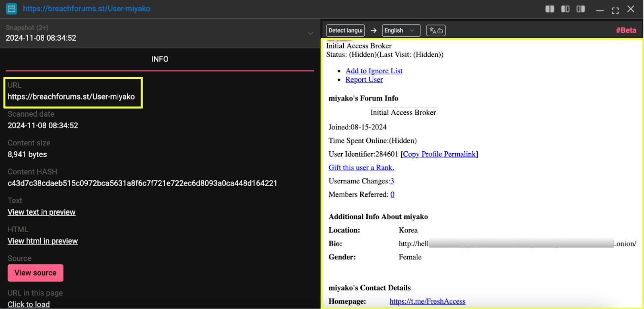Expand the Snapshot date dropdown
The height and width of the screenshot is (309, 644).
(310, 33)
